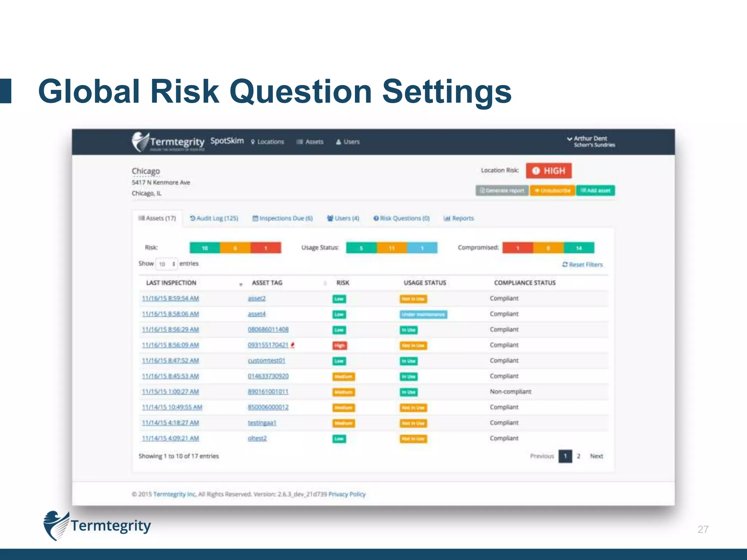
Task: Open customtest01 asset link
Action: [267, 361]
